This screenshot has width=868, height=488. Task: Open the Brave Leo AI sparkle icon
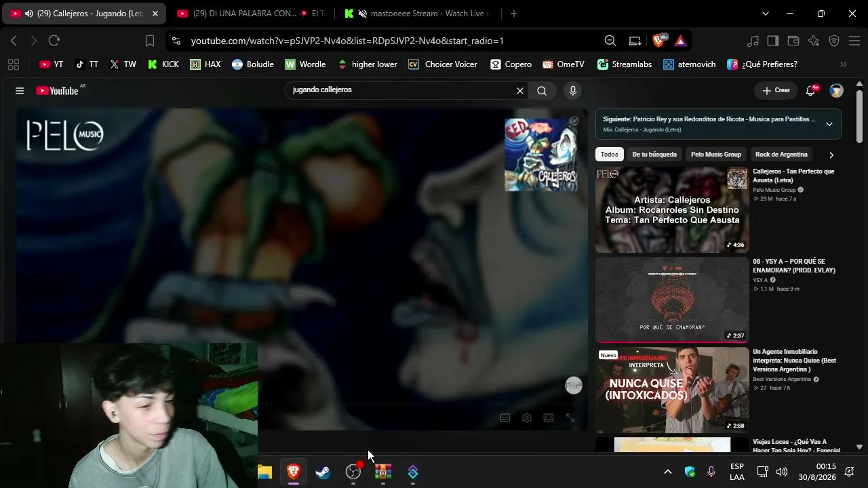point(814,41)
